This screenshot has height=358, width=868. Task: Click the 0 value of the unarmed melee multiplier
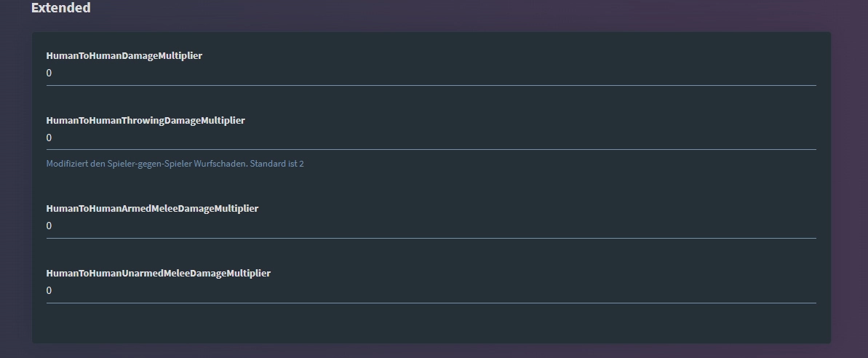pyautogui.click(x=49, y=291)
